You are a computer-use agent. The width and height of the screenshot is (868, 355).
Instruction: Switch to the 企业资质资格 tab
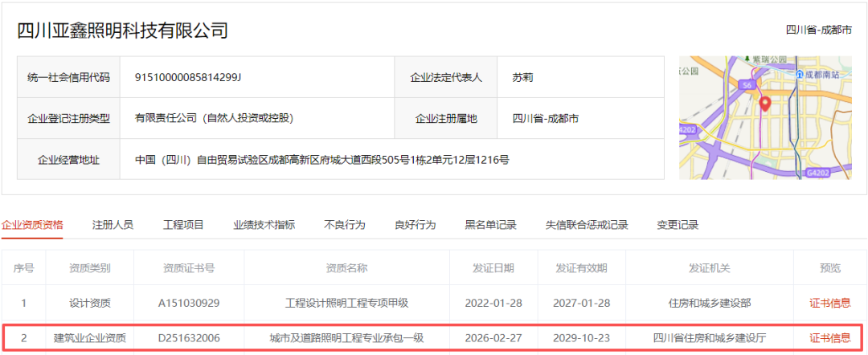pyautogui.click(x=32, y=225)
